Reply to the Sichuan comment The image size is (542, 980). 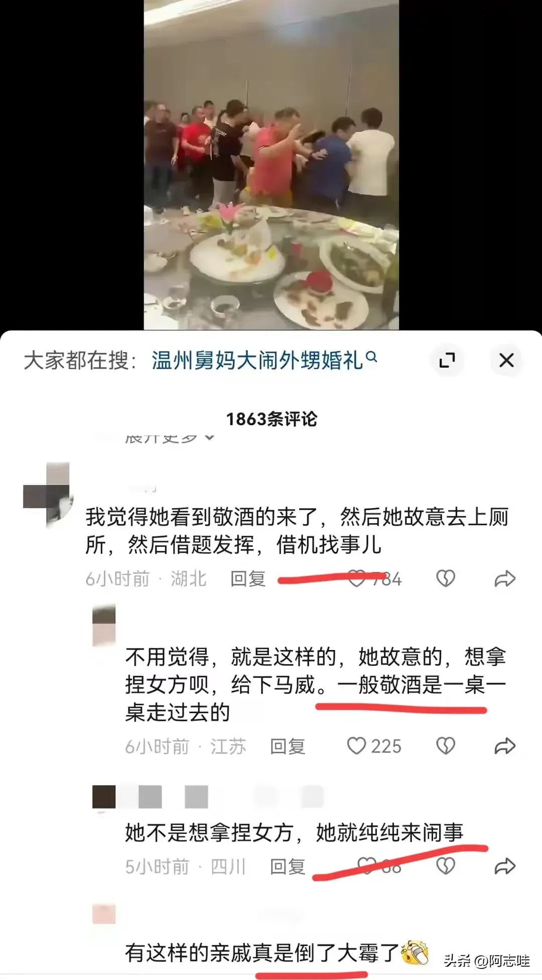coord(288,866)
